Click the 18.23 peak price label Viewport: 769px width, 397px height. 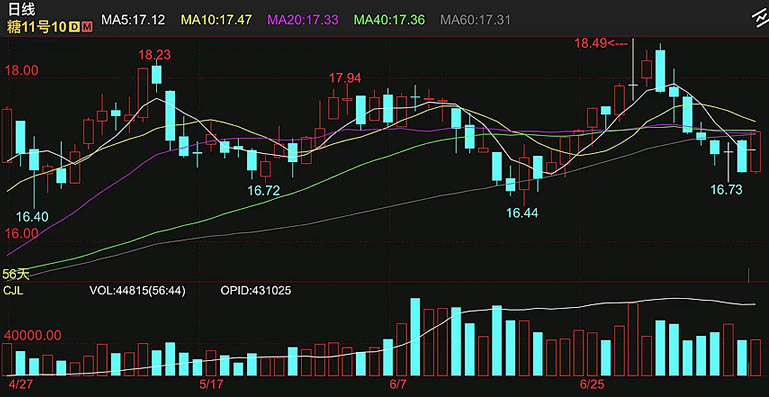pyautogui.click(x=154, y=55)
